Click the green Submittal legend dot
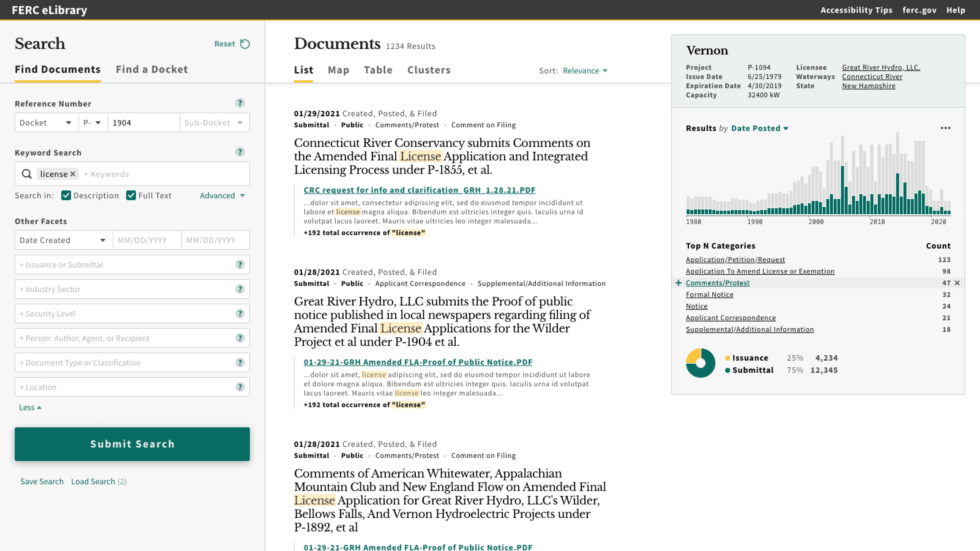 tap(727, 370)
